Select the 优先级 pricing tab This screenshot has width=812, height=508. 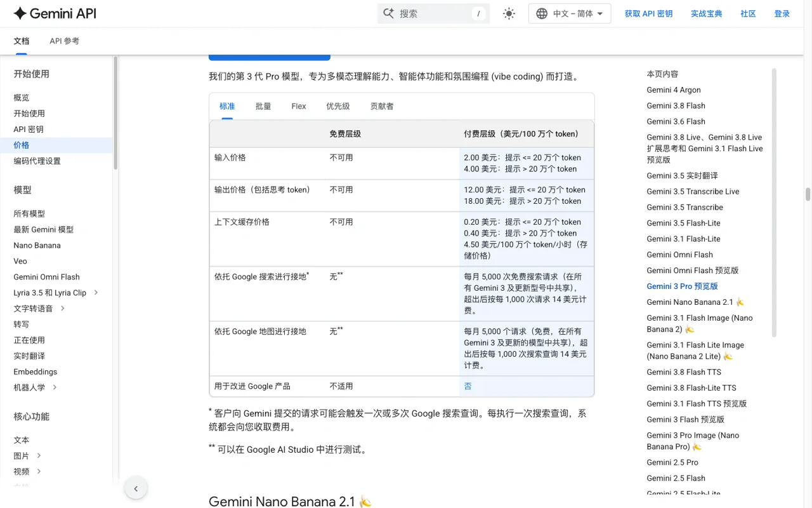[x=338, y=106]
